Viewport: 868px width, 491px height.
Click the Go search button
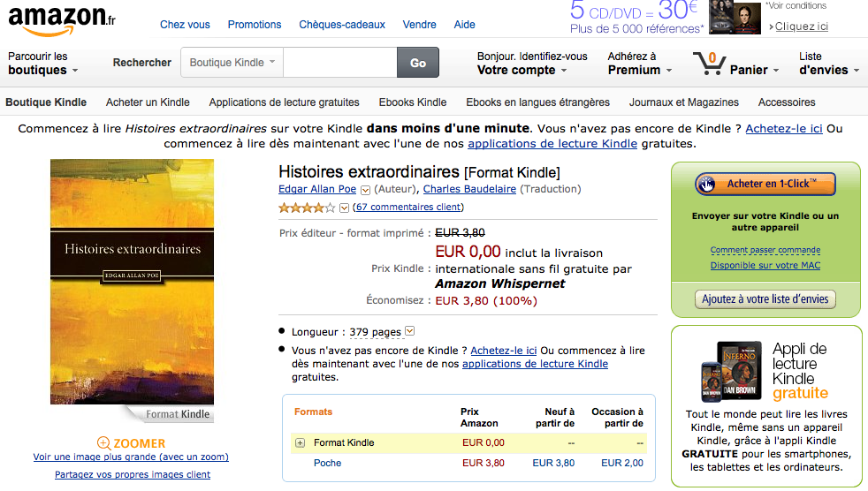(418, 63)
